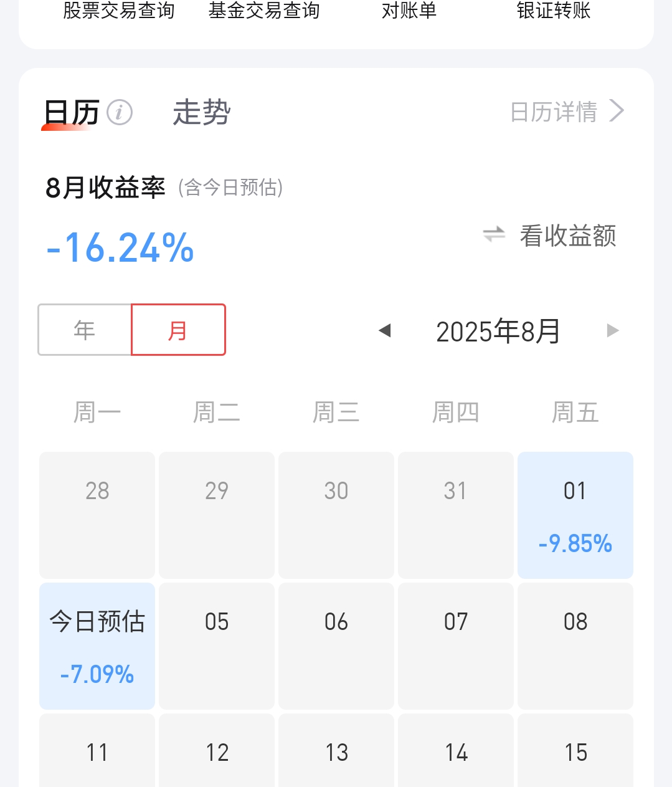
Task: Select the 01 day cell showing -9.85%
Action: 575,515
